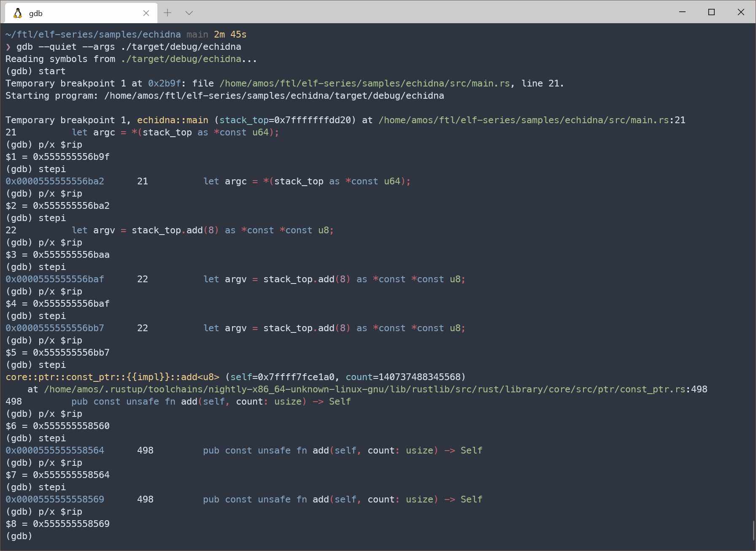Close the terminal window
756x551 pixels.
(741, 12)
